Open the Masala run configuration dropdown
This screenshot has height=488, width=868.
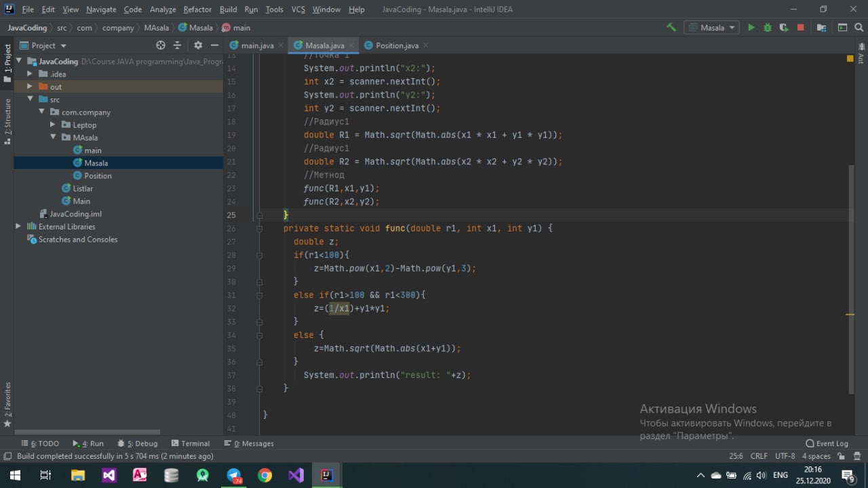(712, 28)
